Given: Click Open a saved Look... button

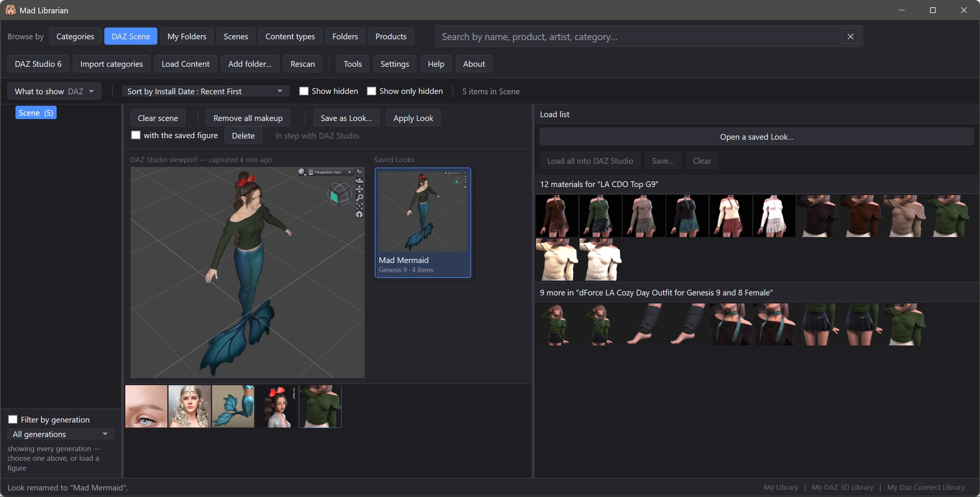Looking at the screenshot, I should (756, 137).
